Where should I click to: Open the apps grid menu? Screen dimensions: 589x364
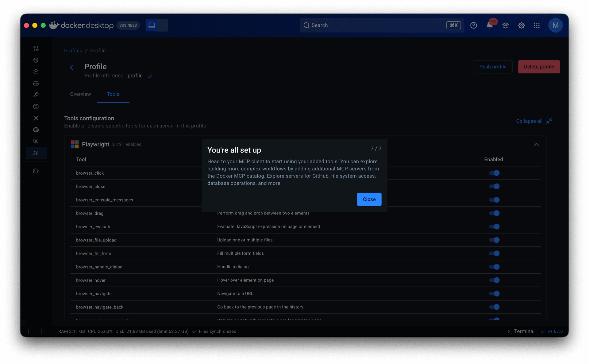[537, 25]
